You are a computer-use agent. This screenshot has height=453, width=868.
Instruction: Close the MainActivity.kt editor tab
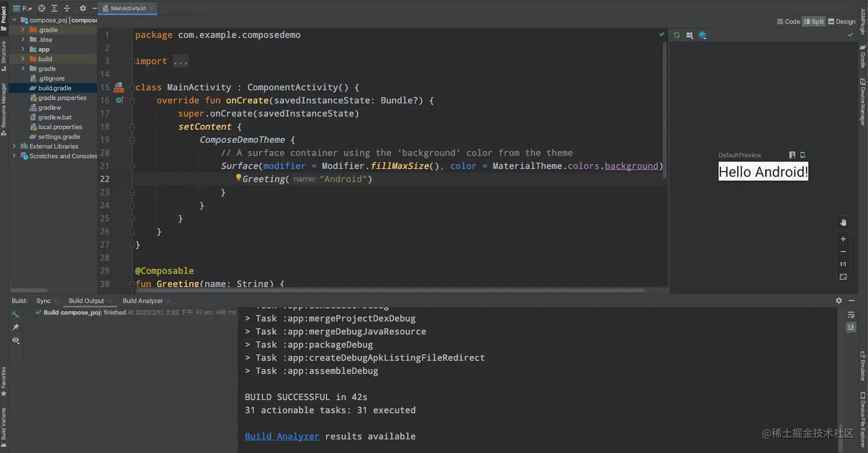point(152,9)
